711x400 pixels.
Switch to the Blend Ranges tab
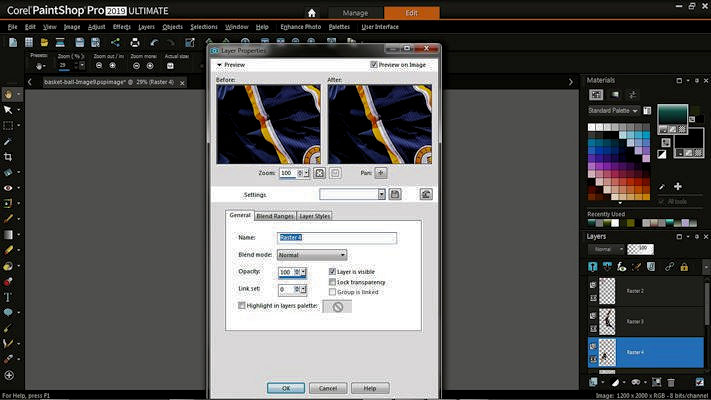pyautogui.click(x=275, y=216)
